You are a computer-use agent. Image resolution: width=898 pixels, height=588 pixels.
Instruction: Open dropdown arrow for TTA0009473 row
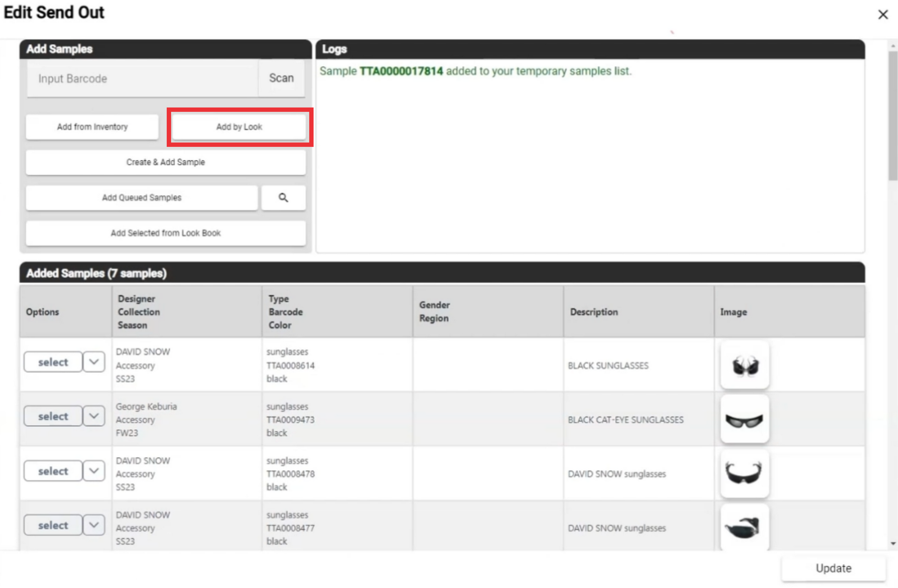(x=94, y=416)
